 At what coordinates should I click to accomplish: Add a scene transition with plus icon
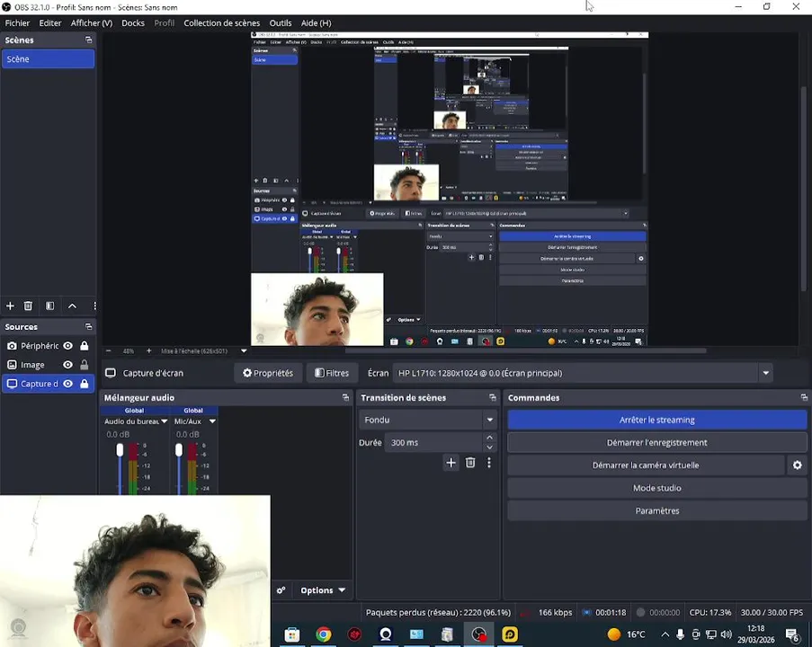tap(451, 463)
